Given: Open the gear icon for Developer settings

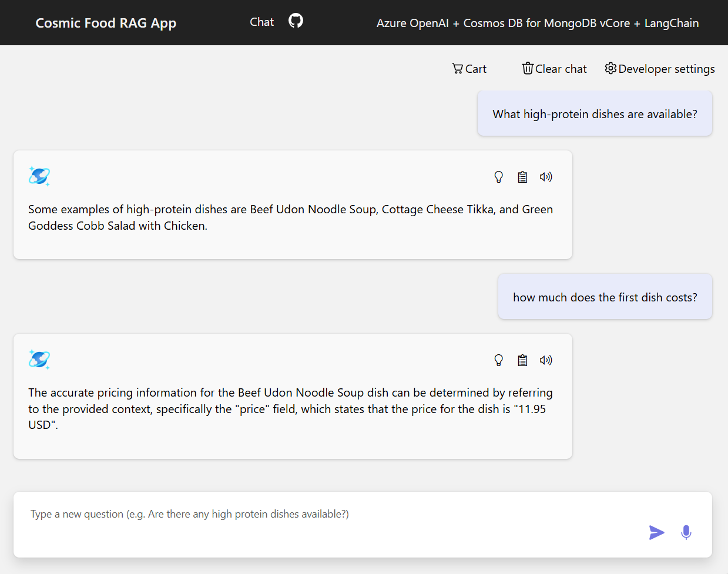Looking at the screenshot, I should tap(610, 69).
